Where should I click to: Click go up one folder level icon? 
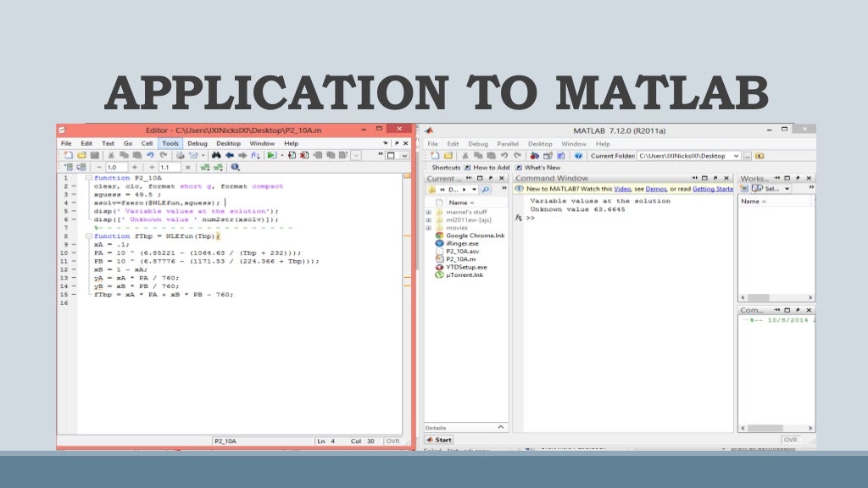[x=759, y=156]
